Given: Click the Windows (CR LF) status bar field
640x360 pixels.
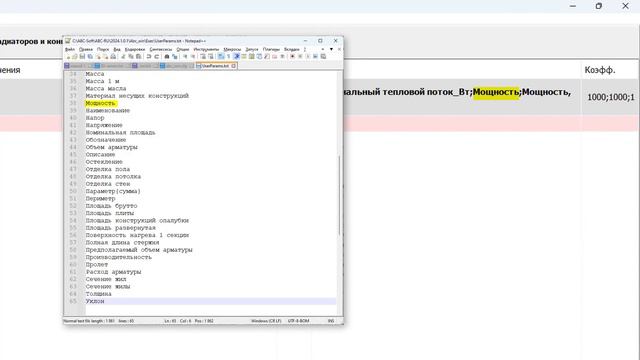Looking at the screenshot, I should coord(266,321).
